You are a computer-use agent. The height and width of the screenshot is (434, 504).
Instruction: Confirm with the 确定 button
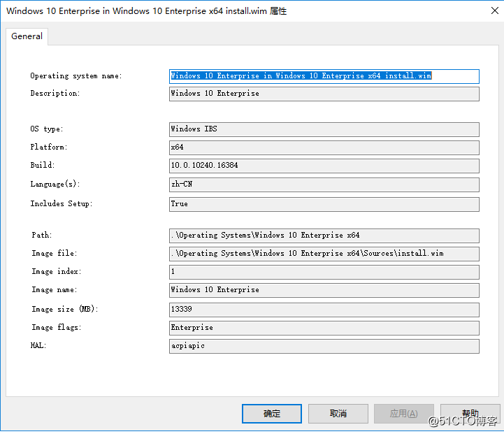click(272, 414)
